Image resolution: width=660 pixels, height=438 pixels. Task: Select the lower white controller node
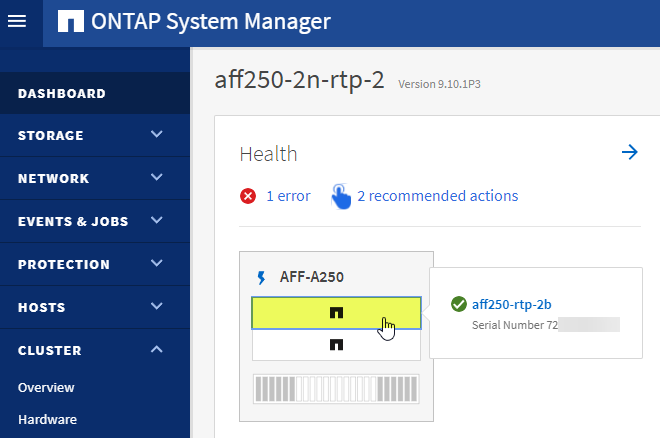click(336, 344)
